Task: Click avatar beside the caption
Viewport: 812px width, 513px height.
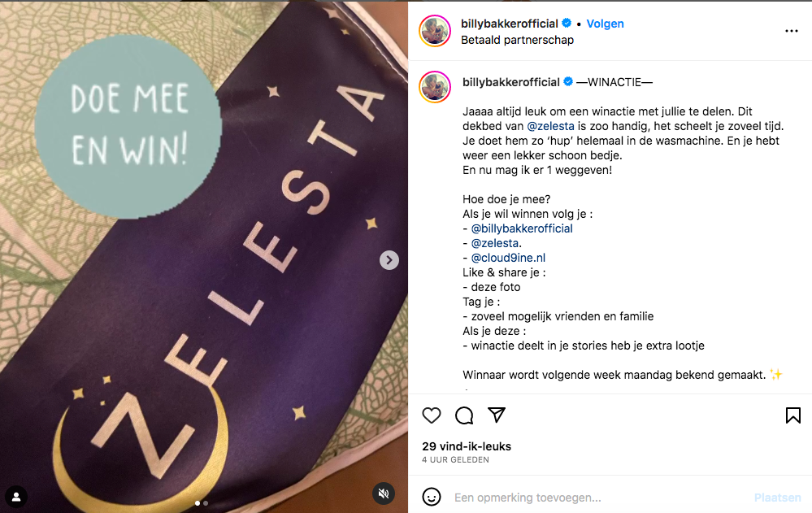Action: point(435,87)
